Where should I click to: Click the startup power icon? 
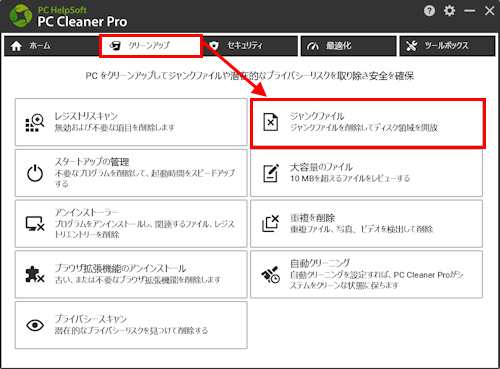35,173
